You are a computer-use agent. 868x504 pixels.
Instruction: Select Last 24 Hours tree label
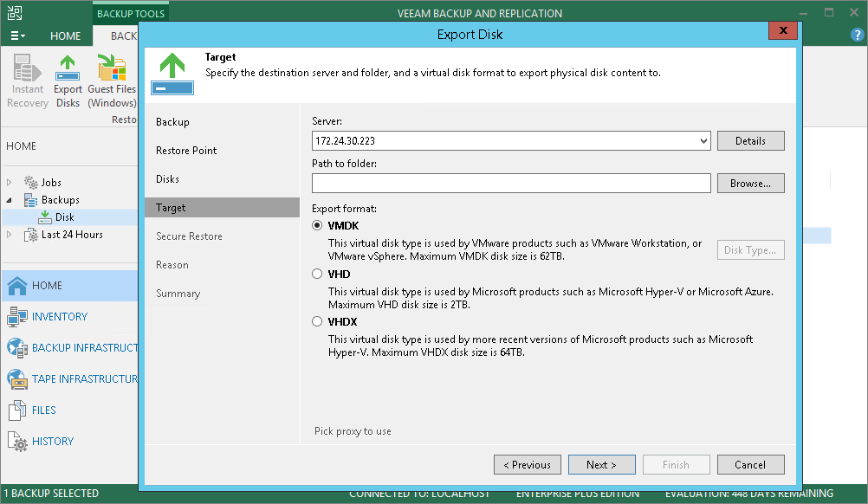coord(72,235)
